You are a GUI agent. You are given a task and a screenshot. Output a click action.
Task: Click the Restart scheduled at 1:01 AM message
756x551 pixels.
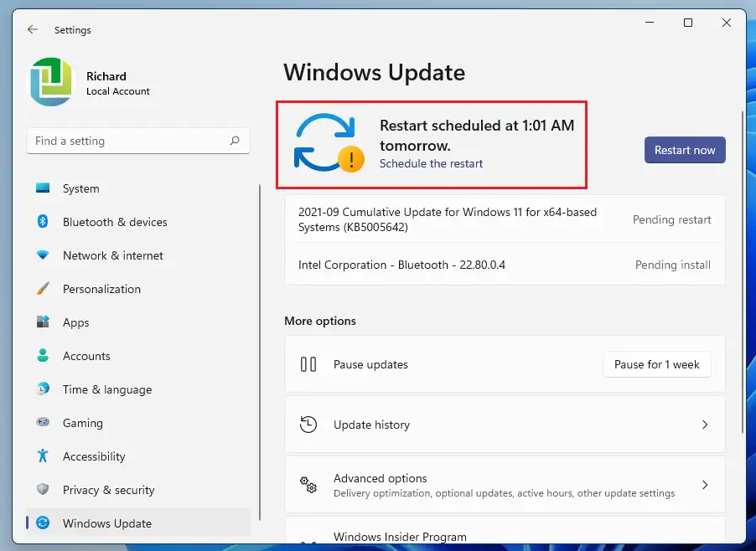[x=477, y=136]
